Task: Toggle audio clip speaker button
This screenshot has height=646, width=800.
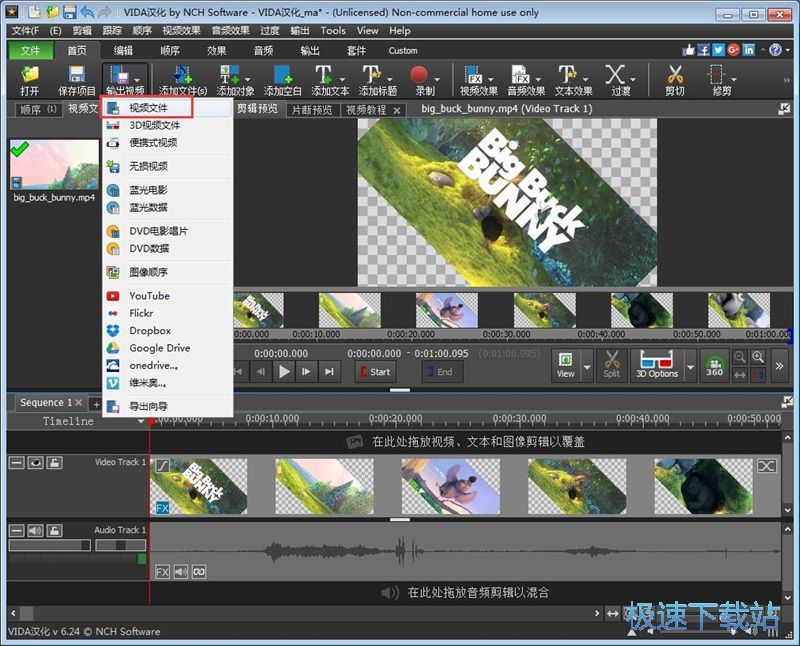Action: coord(181,572)
